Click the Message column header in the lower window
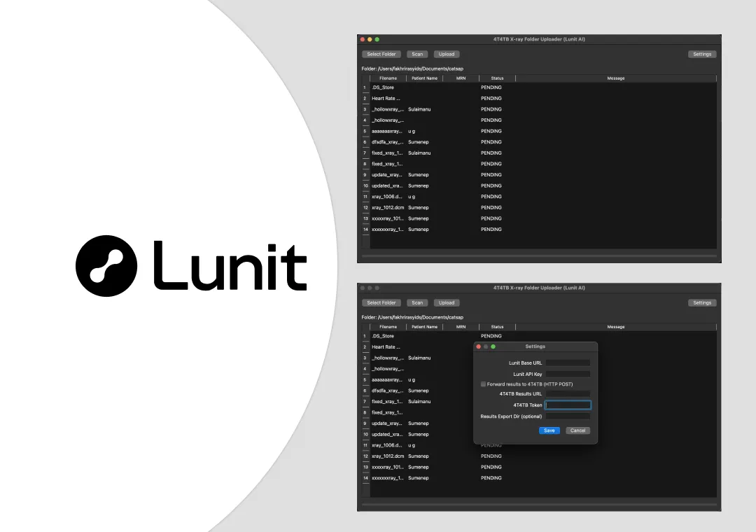This screenshot has width=756, height=532. 616,327
